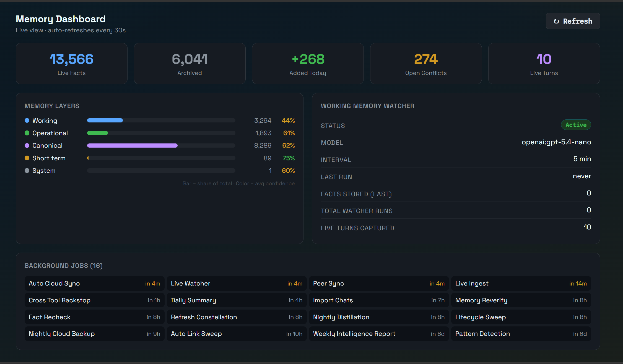This screenshot has height=364, width=623.
Task: Open the Live Facts stat card
Action: coord(71,64)
